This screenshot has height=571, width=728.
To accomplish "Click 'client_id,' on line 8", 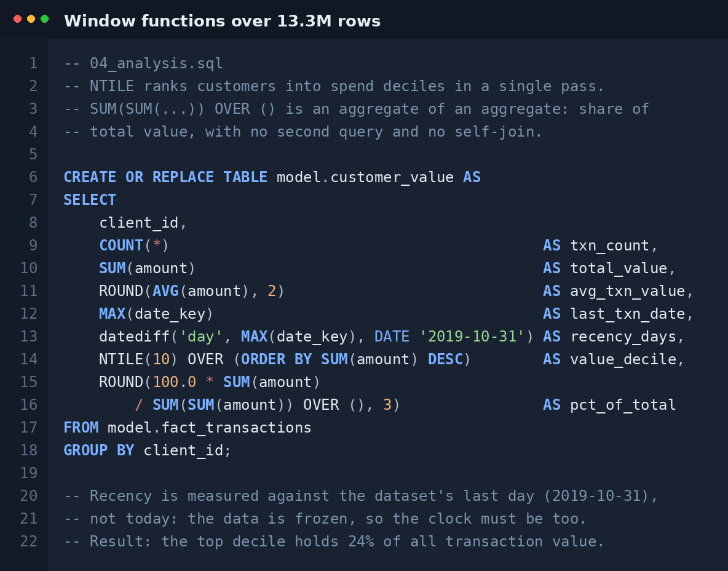I will pos(143,223).
